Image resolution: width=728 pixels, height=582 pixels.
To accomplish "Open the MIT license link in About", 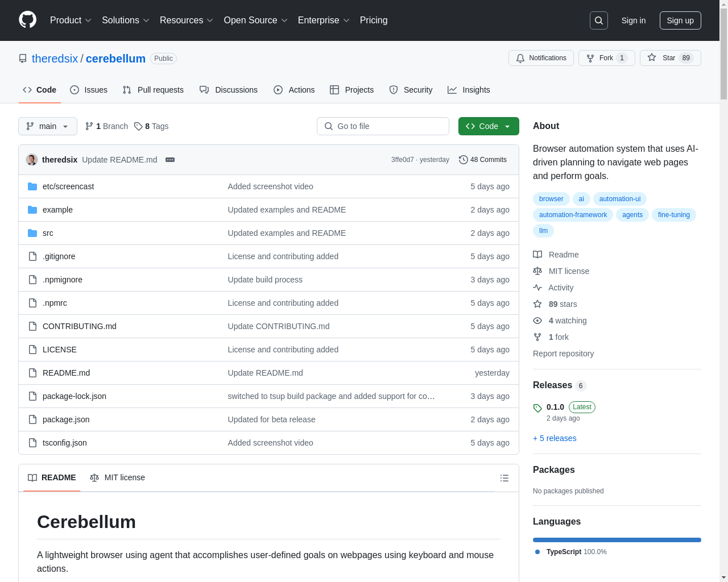I will point(561,271).
